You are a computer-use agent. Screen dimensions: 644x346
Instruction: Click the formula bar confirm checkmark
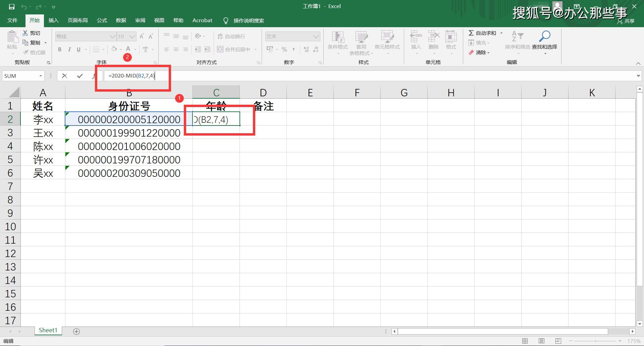point(79,76)
